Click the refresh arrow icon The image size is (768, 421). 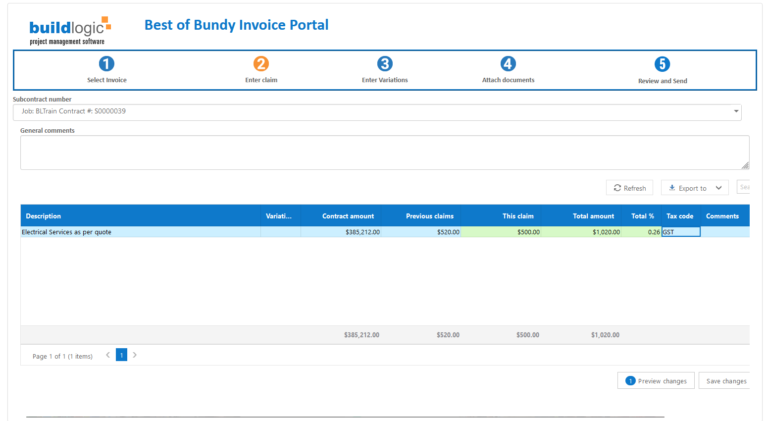pos(617,187)
